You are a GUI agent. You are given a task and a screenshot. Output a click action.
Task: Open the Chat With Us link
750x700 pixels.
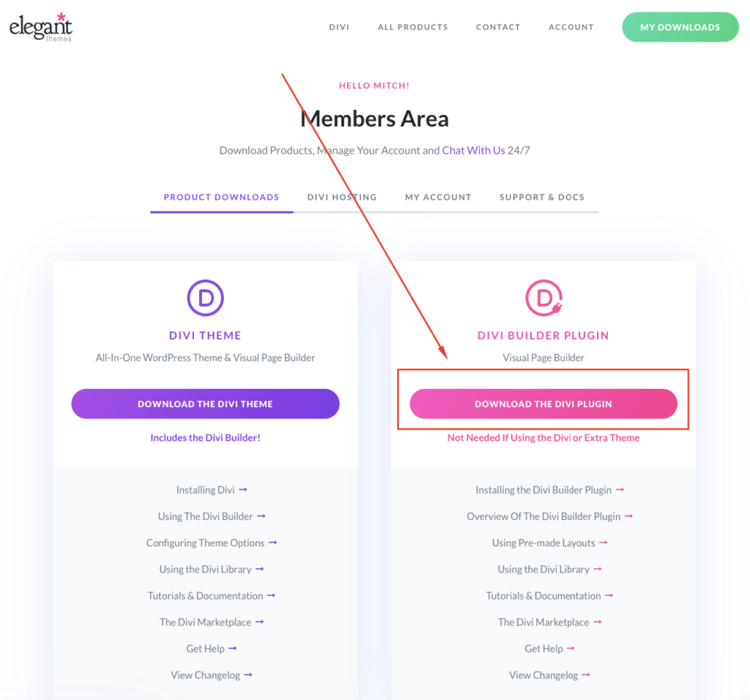pyautogui.click(x=473, y=150)
